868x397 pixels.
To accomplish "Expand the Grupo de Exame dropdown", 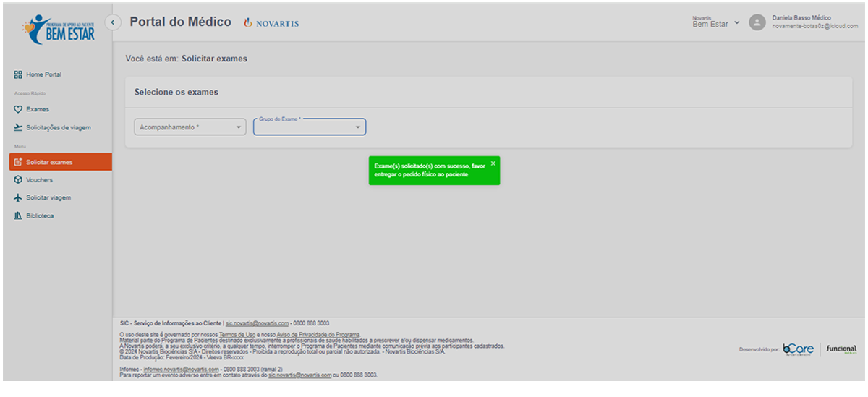I will point(310,127).
